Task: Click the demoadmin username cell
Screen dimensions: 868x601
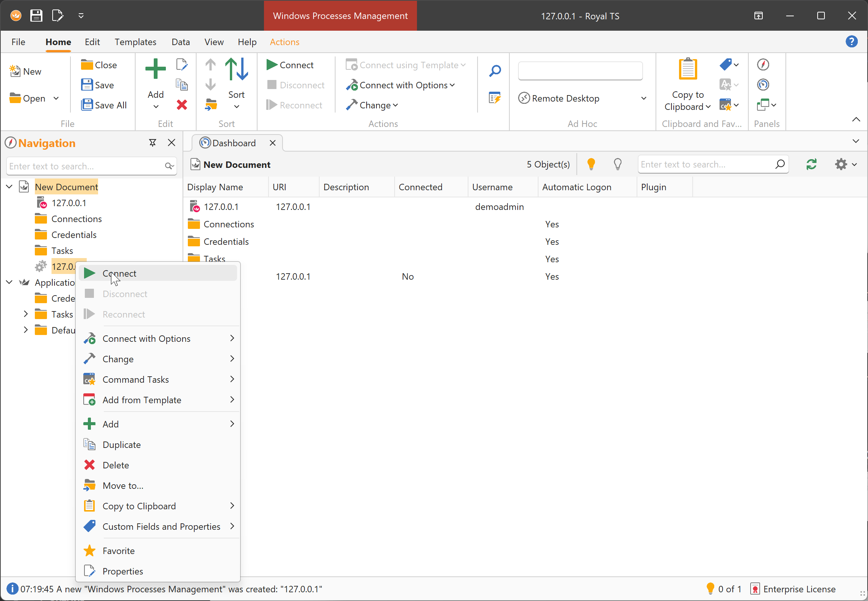Action: (500, 207)
